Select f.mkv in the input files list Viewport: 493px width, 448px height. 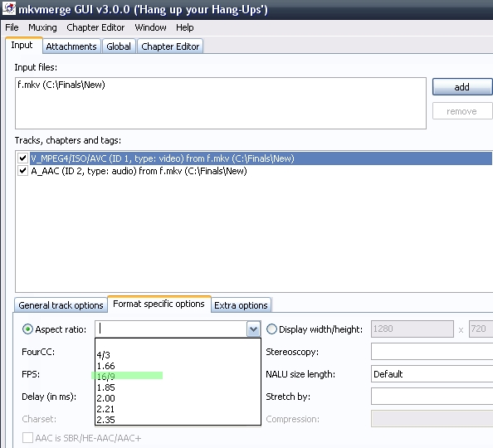click(61, 85)
